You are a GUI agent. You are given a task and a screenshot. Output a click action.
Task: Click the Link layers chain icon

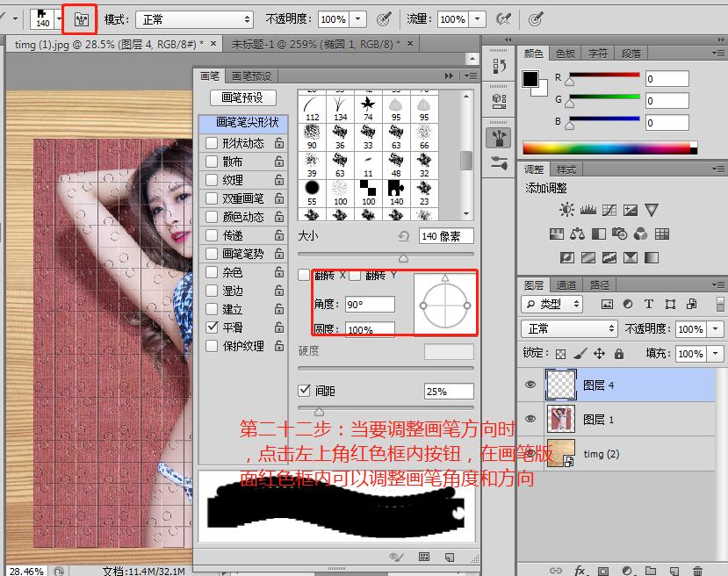click(555, 570)
